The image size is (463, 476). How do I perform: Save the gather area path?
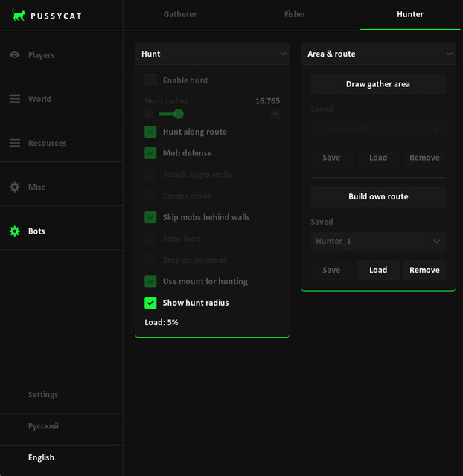coord(331,158)
